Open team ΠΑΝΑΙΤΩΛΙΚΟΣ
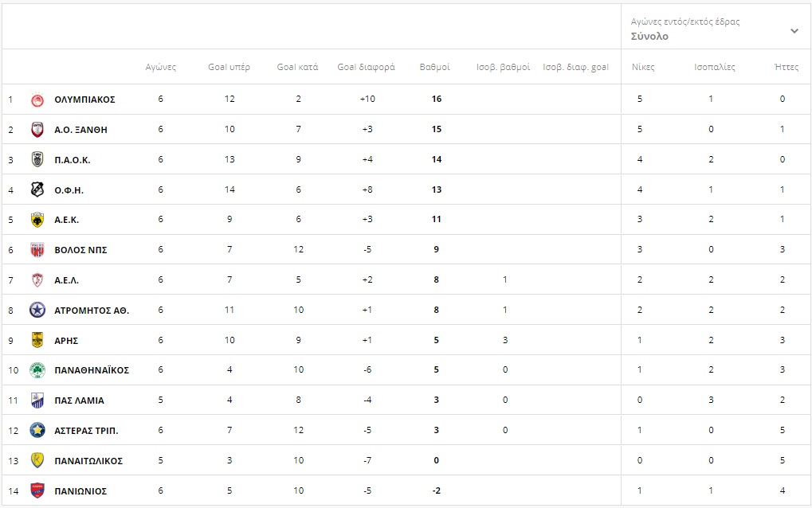This screenshot has height=508, width=812. click(x=88, y=461)
